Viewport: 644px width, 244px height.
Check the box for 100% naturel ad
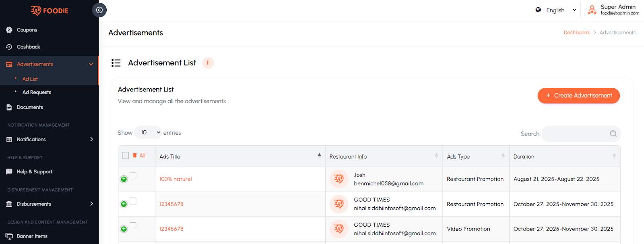[133, 176]
